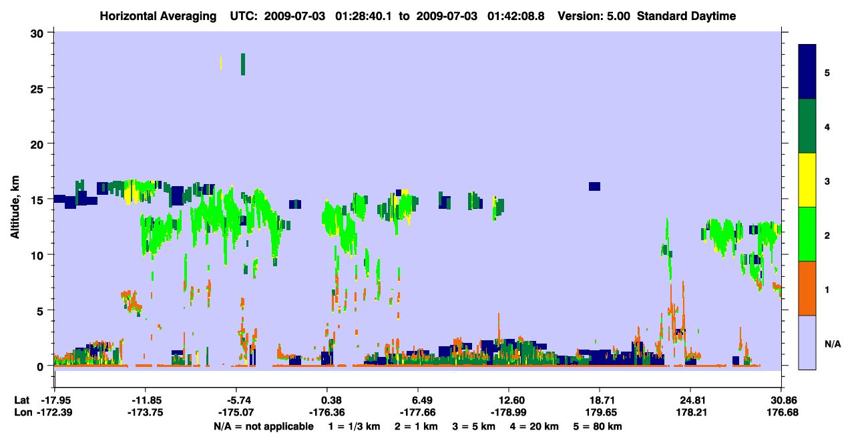Click longitude value -178.99
868x445 pixels.
coord(509,412)
